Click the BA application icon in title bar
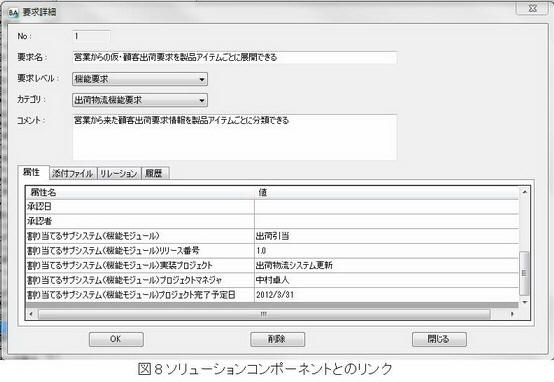Screen dimensions: 554x382 (x=13, y=13)
